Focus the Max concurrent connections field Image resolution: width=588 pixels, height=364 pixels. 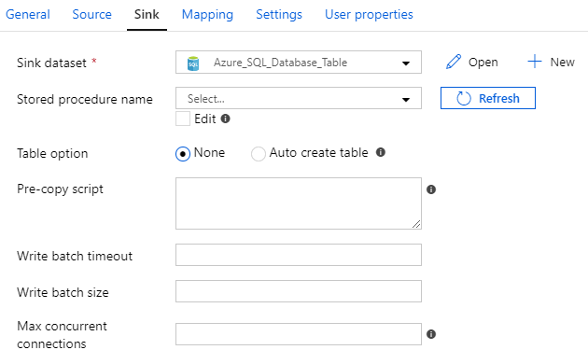coord(299,334)
